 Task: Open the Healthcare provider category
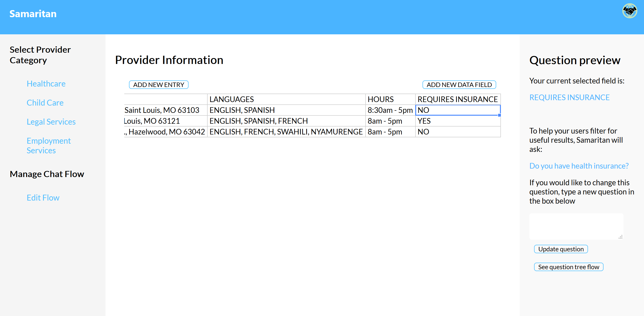click(46, 84)
